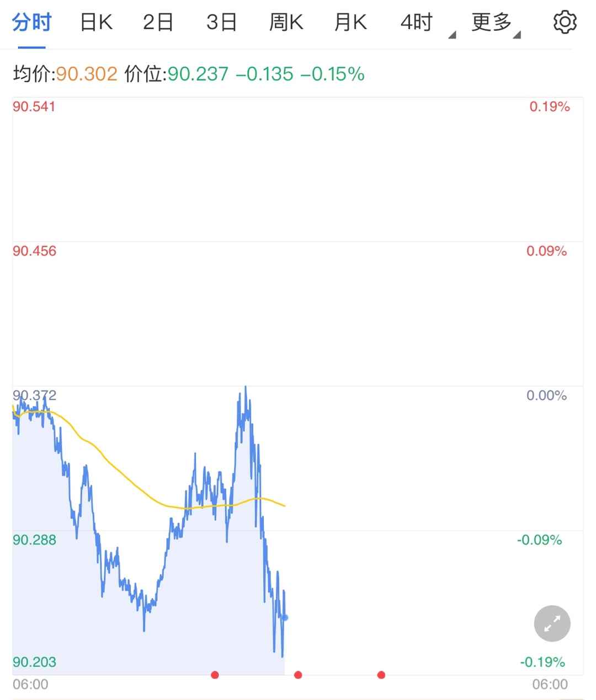
Task: Show the 月K monthly chart
Action: tap(350, 23)
